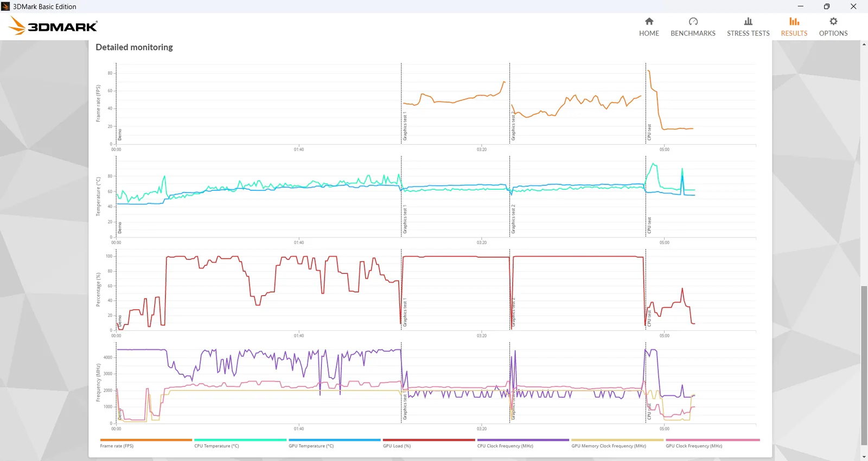
Task: Open the Stress Tests chart icon
Action: (748, 22)
